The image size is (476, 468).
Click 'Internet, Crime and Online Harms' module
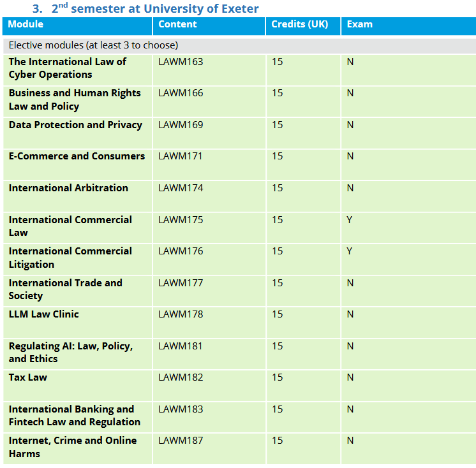tap(73, 447)
